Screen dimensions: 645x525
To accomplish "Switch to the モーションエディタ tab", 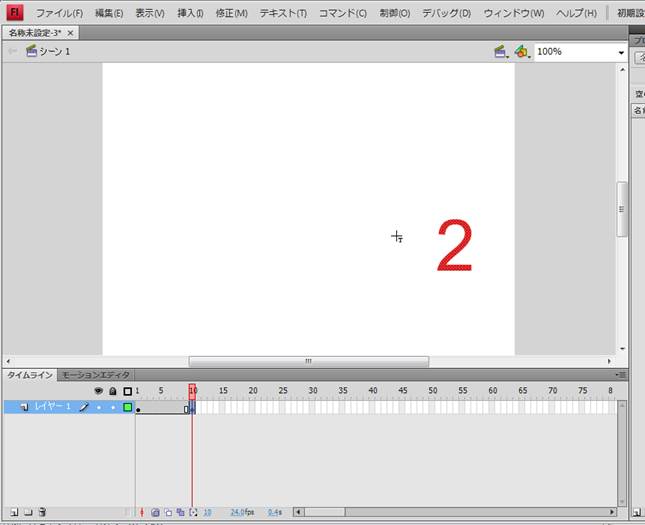I will point(96,375).
